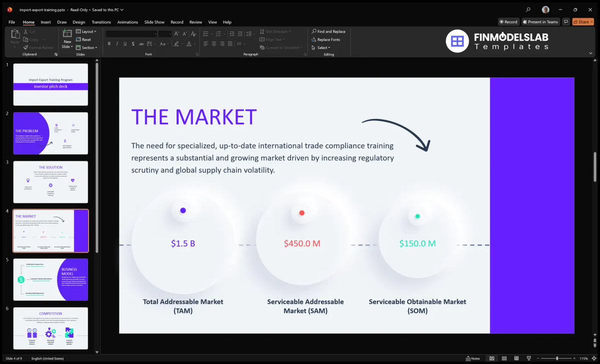
Task: Switch to Reading View
Action: [x=516, y=358]
